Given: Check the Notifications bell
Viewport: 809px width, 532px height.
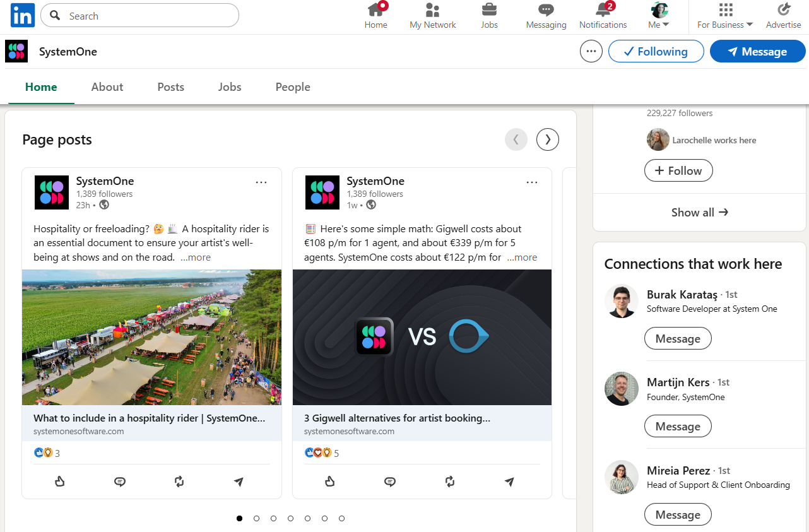Looking at the screenshot, I should tap(603, 16).
